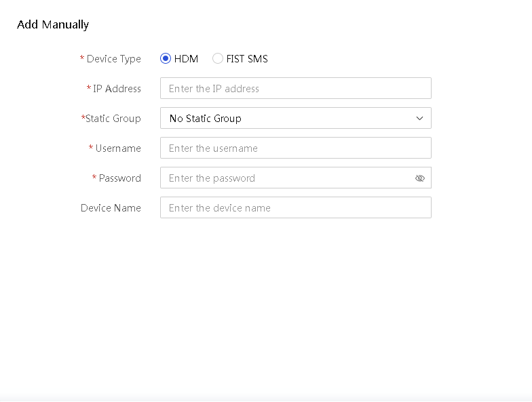Open the Static Group dropdown
Image resolution: width=532 pixels, height=402 pixels.
coord(296,118)
